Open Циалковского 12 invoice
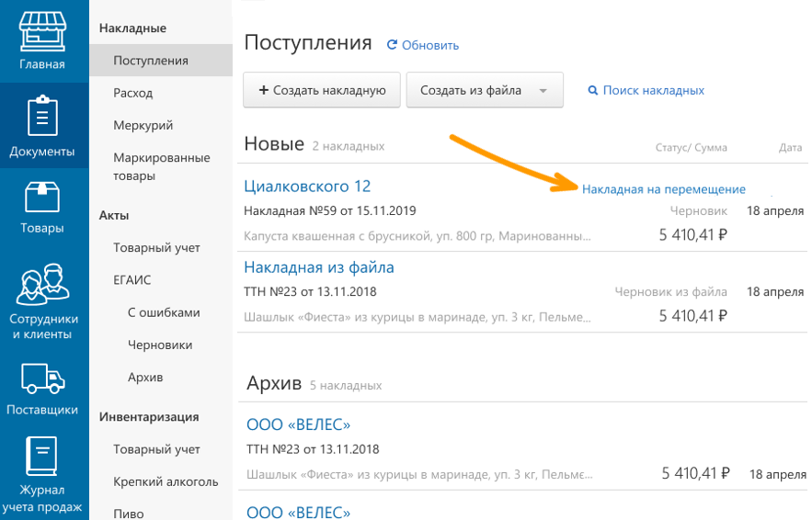The height and width of the screenshot is (520, 812). click(308, 187)
